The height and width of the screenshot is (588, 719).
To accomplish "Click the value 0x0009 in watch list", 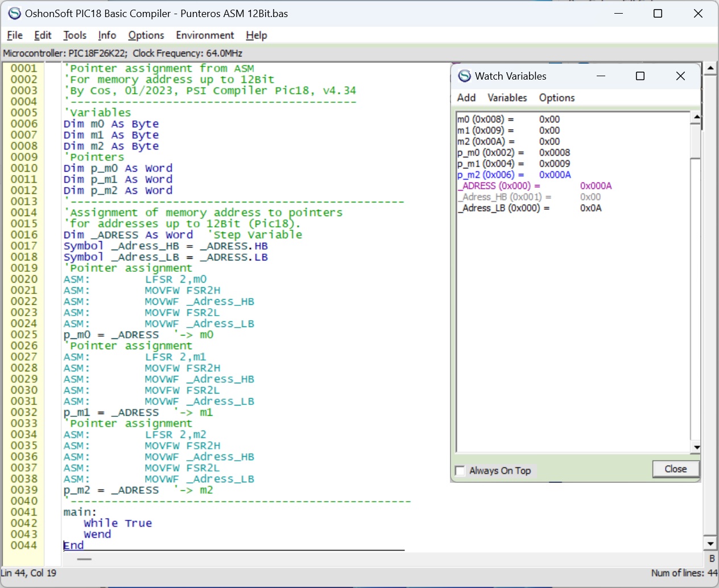I will point(555,164).
